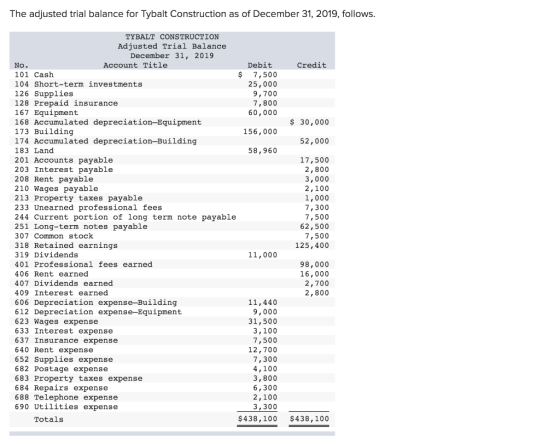This screenshot has width=560, height=444.
Task: Select the Professional fees earned value '98,000'
Action: 315,264
